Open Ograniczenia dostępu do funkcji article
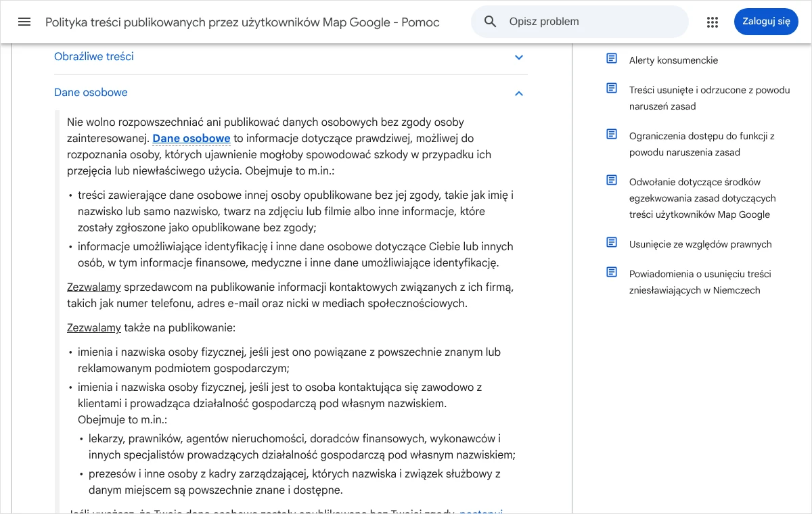Screen dimensions: 812x514 coord(702,144)
